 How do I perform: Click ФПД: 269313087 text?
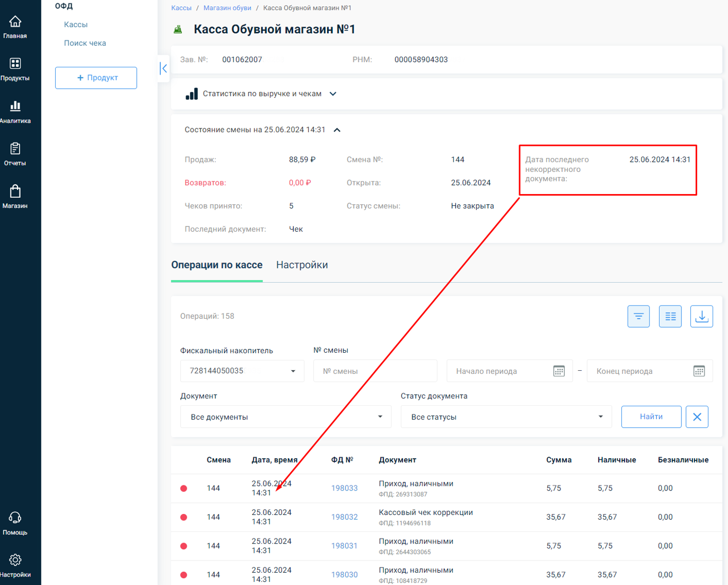[403, 494]
